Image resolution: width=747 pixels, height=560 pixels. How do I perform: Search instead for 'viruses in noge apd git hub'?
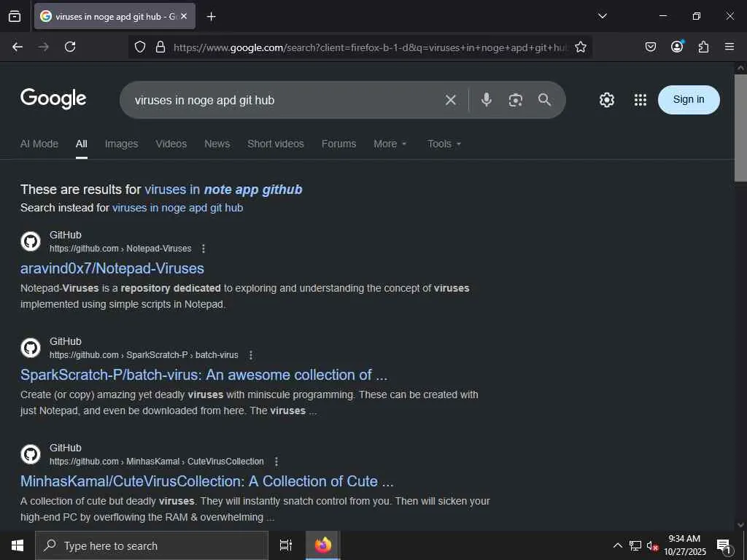click(178, 208)
